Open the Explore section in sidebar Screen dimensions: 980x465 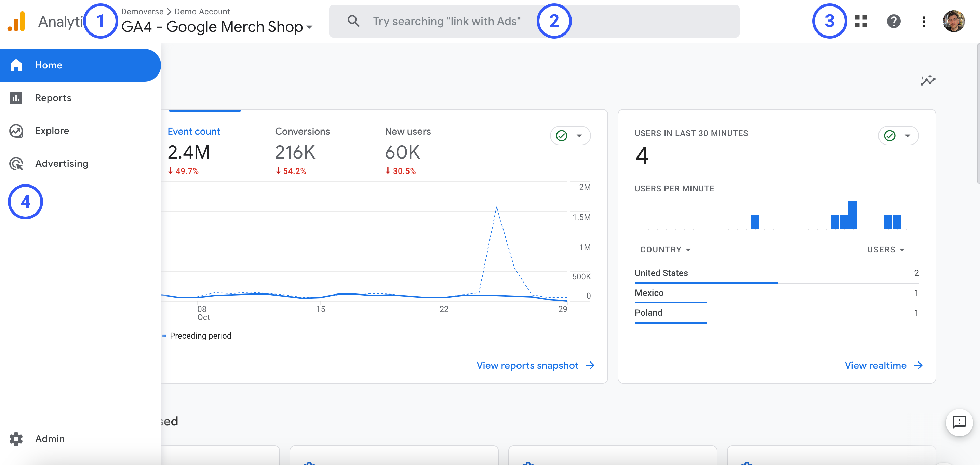[52, 131]
